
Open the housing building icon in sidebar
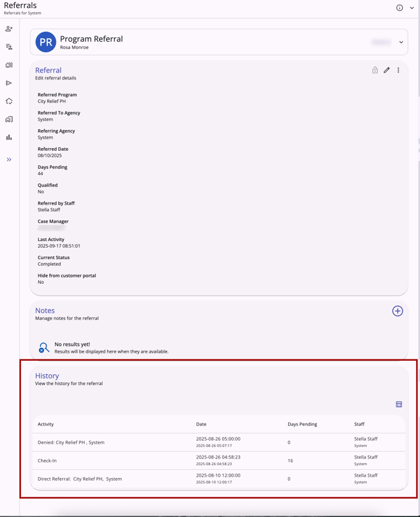click(x=9, y=119)
